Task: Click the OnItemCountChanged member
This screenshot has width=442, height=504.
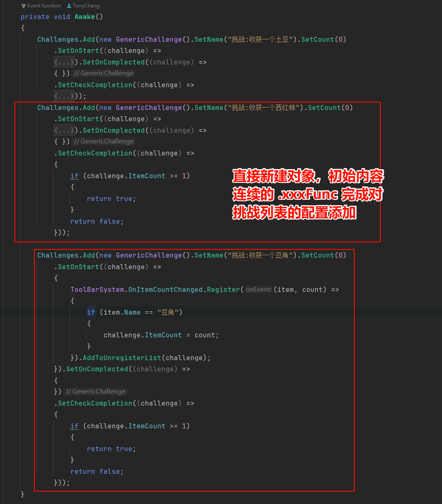Action: click(x=166, y=289)
